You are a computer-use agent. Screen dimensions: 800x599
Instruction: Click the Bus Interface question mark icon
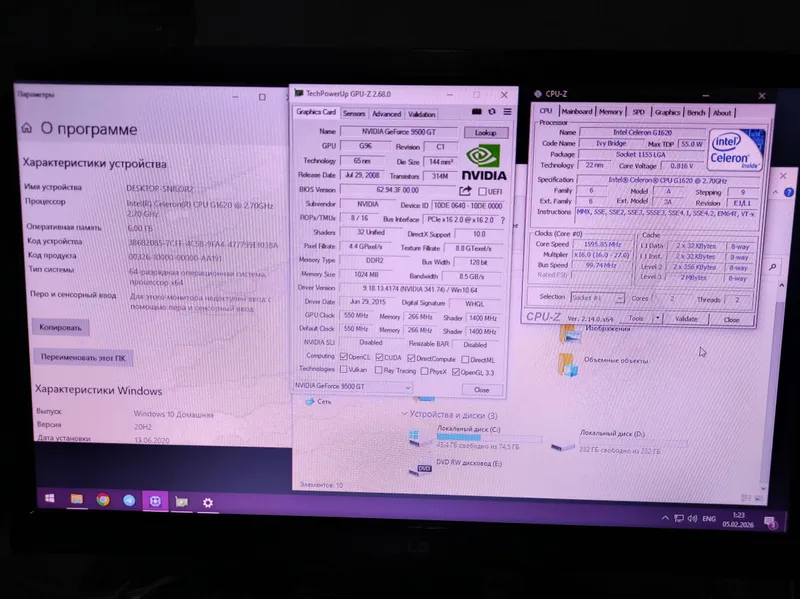(x=503, y=220)
